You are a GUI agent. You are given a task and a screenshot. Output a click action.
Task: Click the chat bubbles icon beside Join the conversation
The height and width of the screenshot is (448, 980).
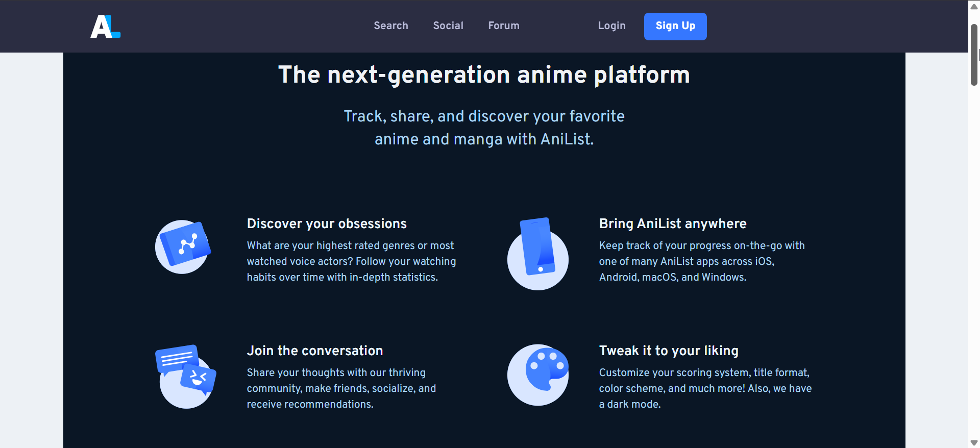point(186,377)
